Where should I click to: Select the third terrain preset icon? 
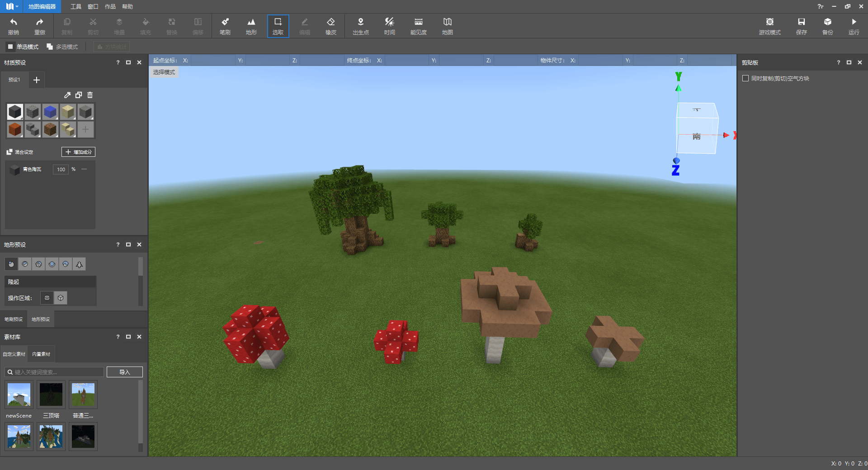38,264
